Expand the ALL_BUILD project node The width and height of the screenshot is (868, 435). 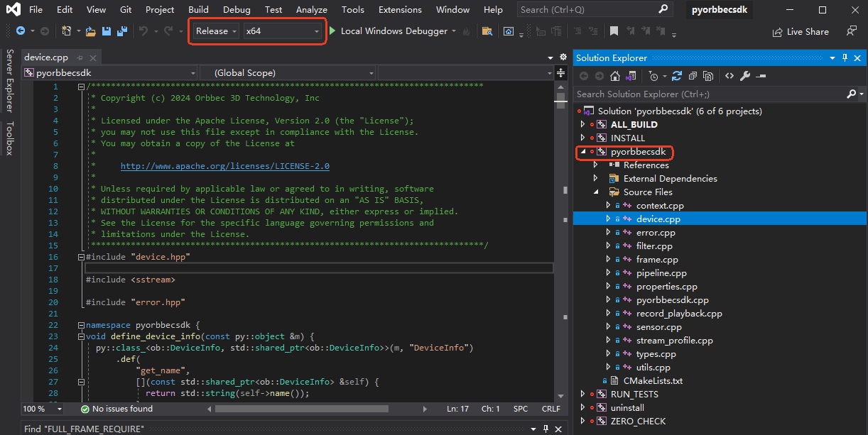pos(583,125)
